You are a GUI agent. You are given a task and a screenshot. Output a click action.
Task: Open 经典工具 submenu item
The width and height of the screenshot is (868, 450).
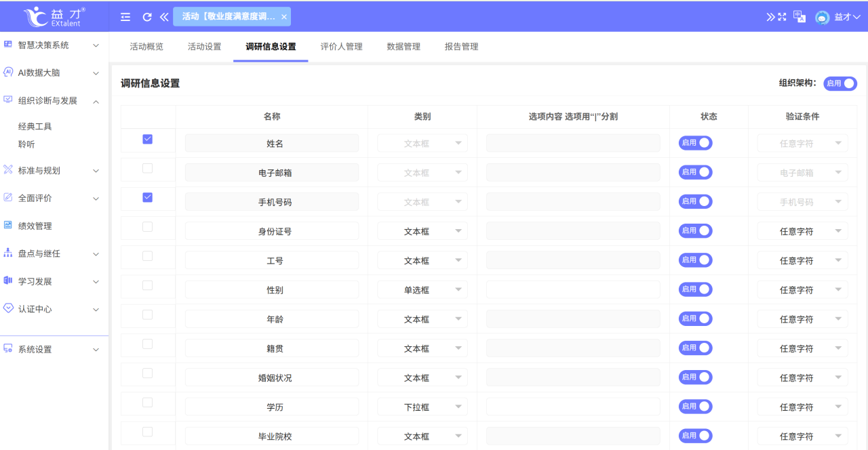35,127
